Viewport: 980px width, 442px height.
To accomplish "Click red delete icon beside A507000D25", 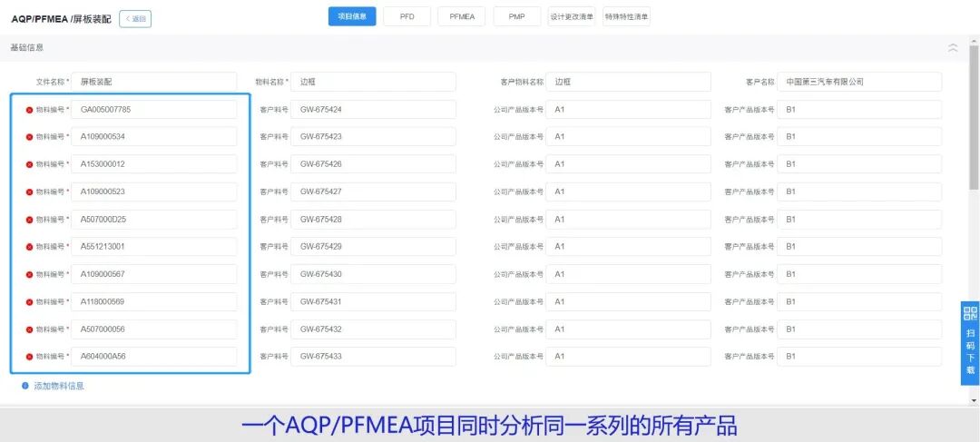I will [x=29, y=220].
